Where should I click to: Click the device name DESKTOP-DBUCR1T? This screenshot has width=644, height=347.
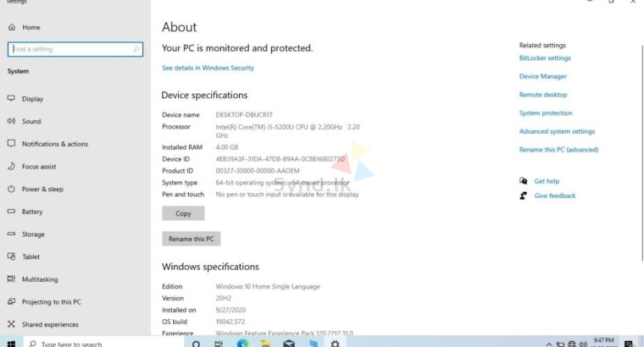tap(244, 115)
